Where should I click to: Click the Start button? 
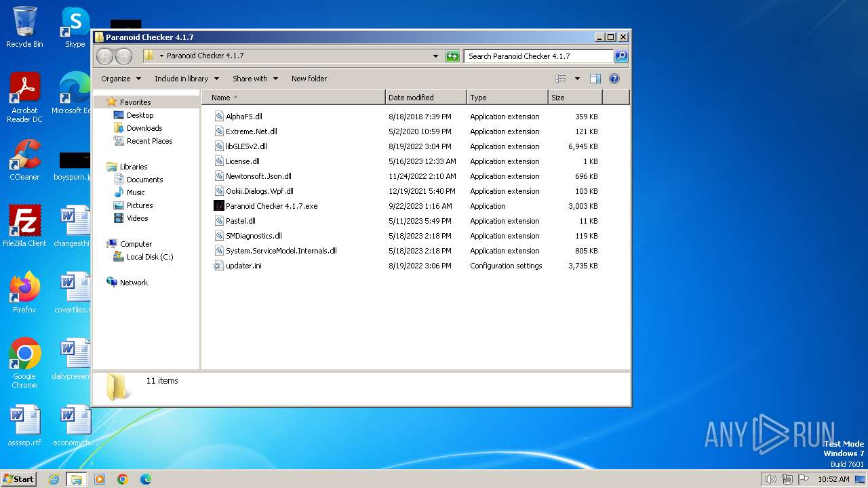(x=19, y=479)
